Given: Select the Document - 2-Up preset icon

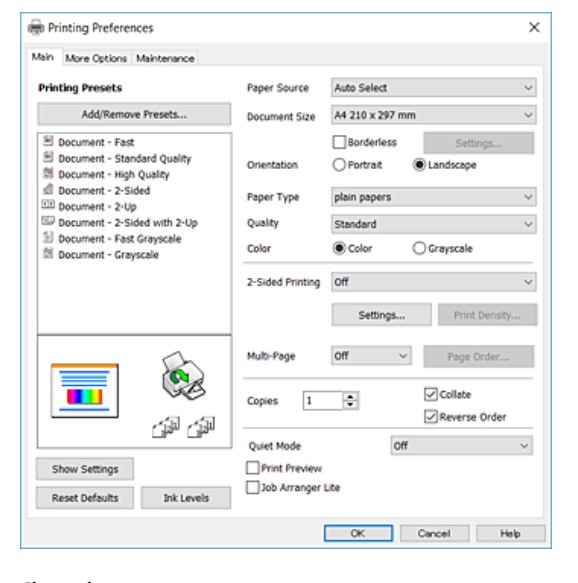Looking at the screenshot, I should (x=48, y=204).
